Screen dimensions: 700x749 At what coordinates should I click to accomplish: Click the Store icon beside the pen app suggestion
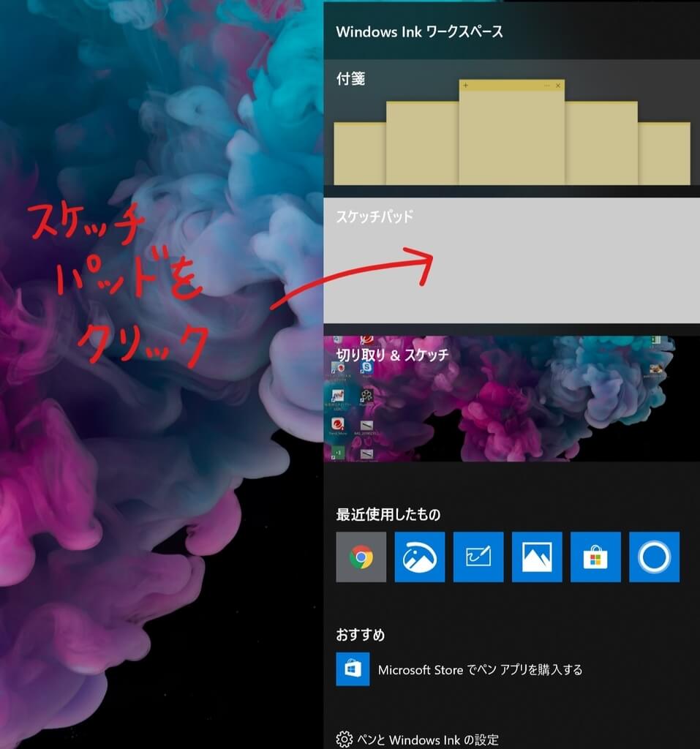(352, 669)
